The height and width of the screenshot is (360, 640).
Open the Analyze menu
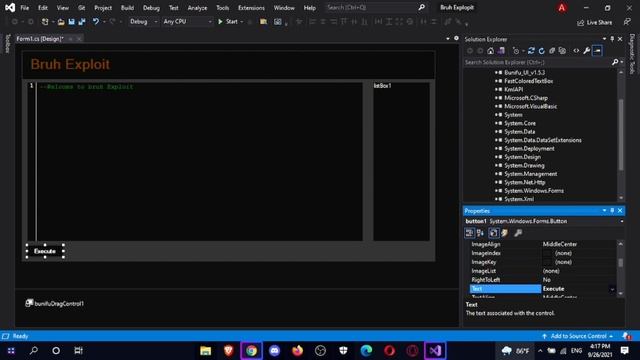tap(197, 8)
